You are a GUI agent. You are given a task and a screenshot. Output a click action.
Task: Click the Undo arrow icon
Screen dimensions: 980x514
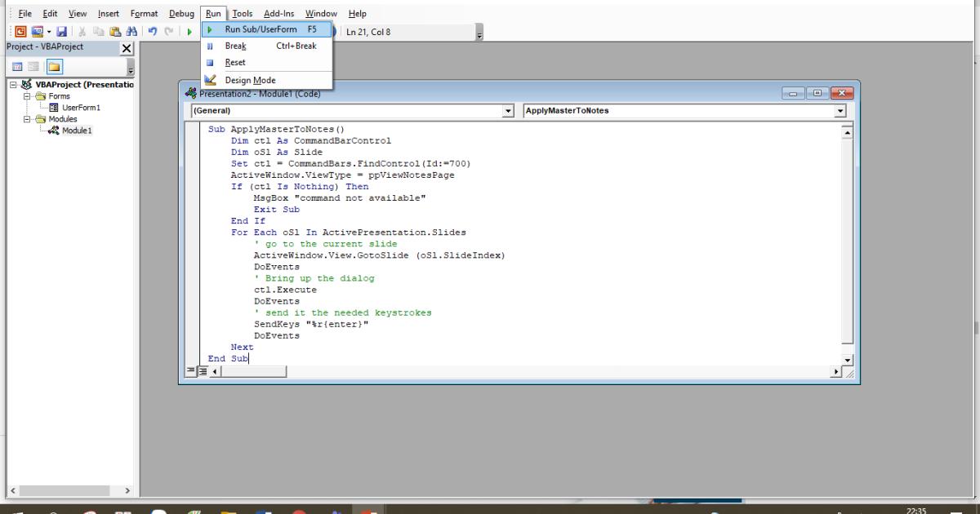coord(153,32)
